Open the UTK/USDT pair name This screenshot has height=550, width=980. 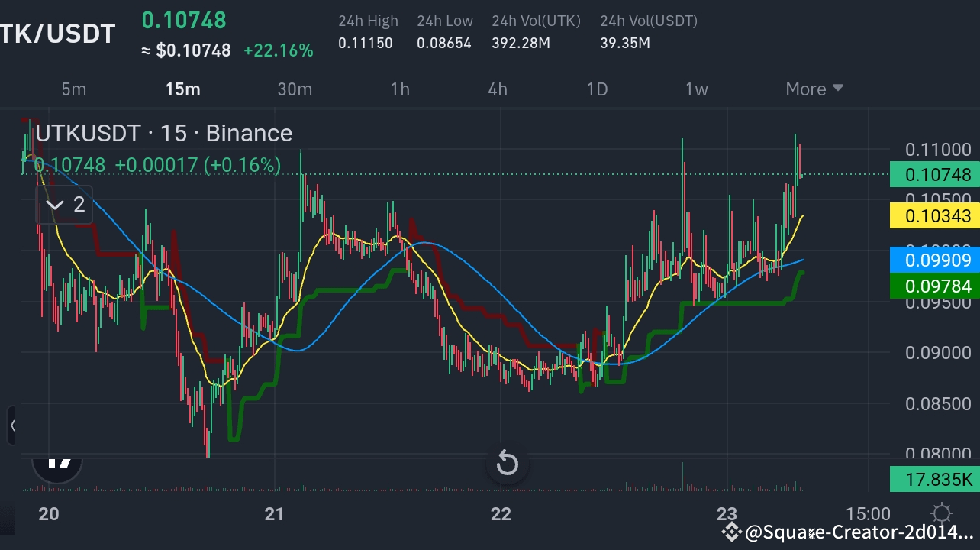(x=58, y=32)
